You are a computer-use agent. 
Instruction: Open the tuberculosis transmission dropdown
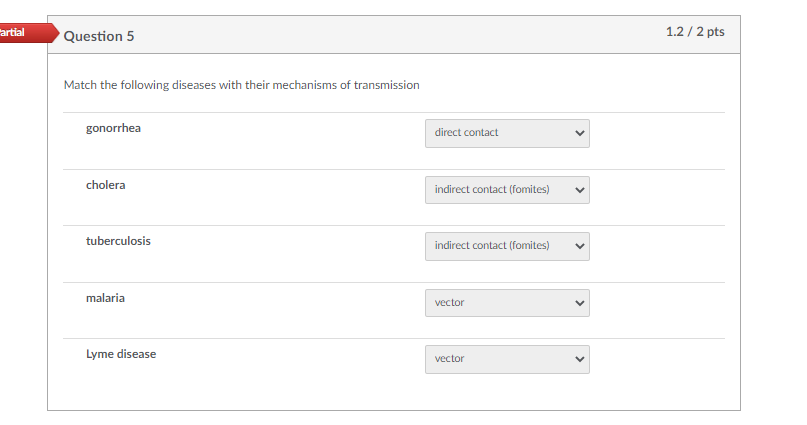coord(507,245)
